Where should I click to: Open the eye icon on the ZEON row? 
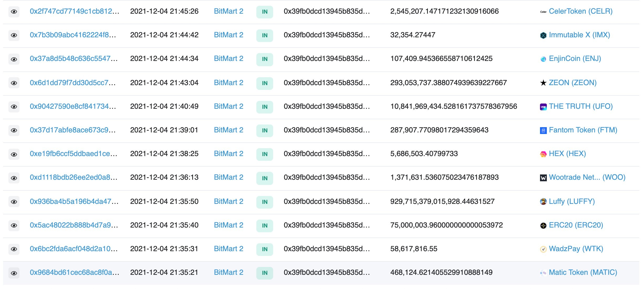14,83
